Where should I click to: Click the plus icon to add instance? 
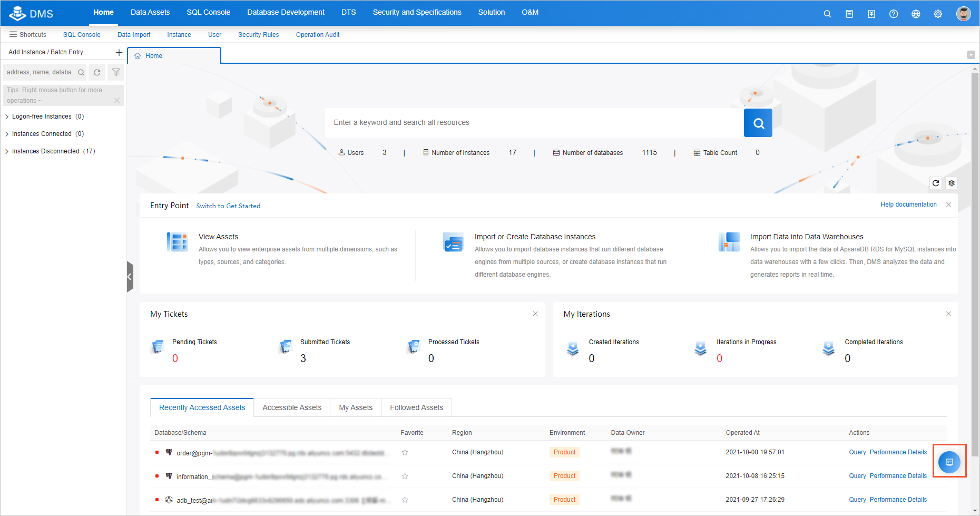(119, 52)
